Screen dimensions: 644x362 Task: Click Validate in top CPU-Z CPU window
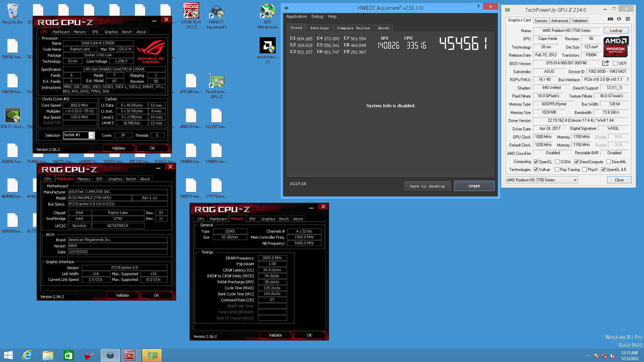(118, 148)
